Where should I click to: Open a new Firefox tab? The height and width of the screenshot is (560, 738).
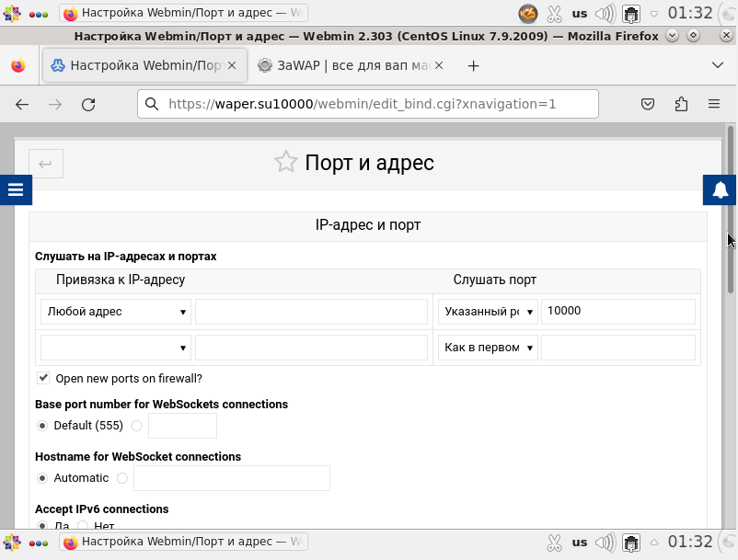473,66
